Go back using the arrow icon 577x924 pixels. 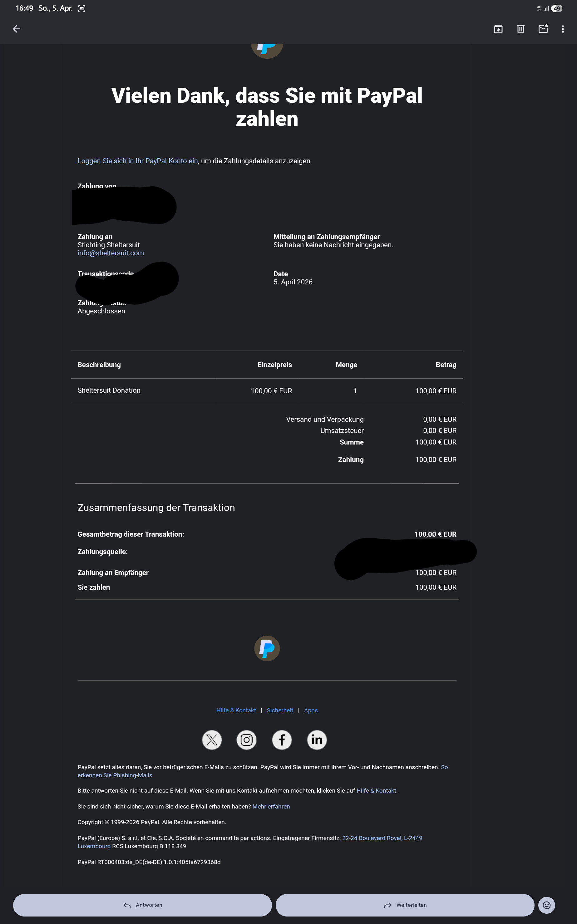pyautogui.click(x=17, y=29)
